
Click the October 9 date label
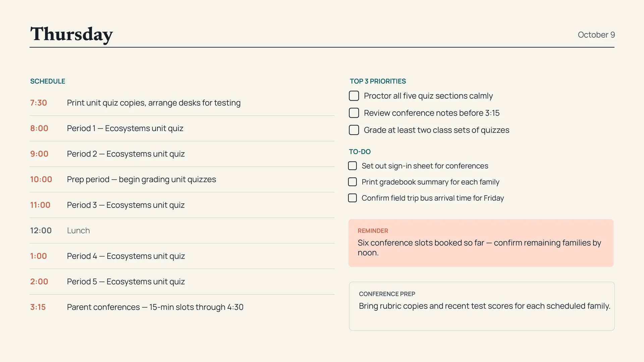[x=596, y=35]
